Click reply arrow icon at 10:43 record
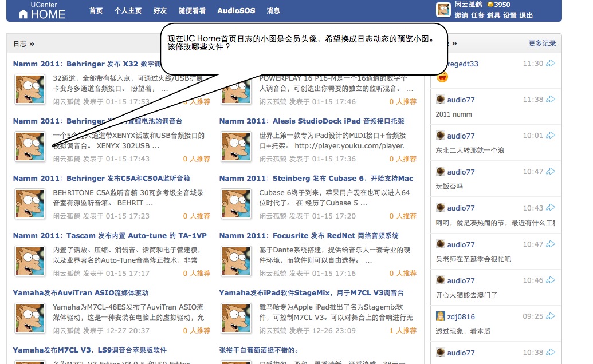Viewport: 593px width, 364px height. tap(551, 208)
